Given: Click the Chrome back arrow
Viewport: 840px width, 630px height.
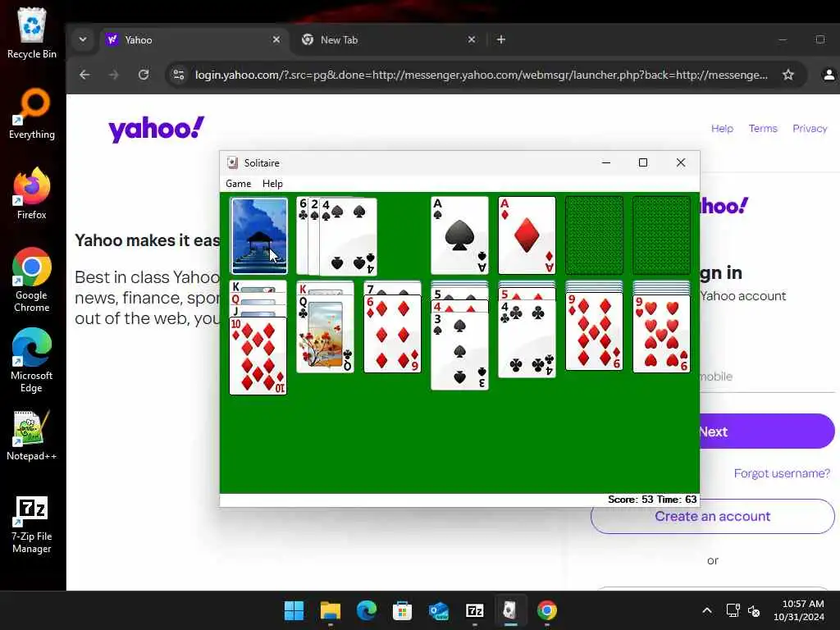Looking at the screenshot, I should click(x=84, y=75).
